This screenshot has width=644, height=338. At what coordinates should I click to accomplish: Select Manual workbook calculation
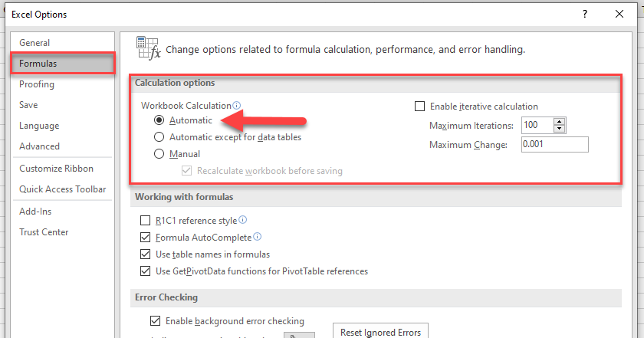[159, 154]
